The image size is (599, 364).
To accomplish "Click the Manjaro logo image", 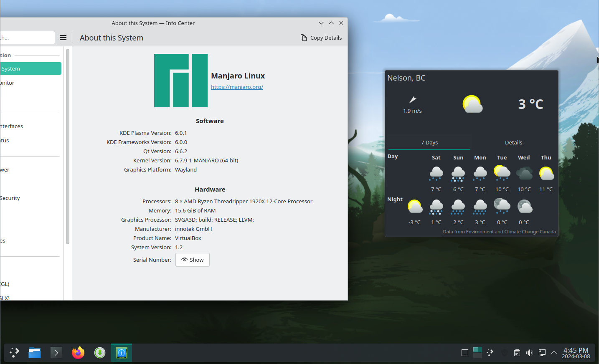I will 181,81.
